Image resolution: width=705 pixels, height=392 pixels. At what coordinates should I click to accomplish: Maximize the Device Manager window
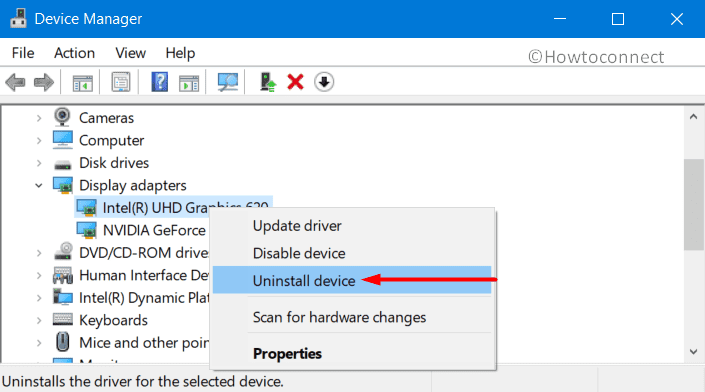[618, 19]
